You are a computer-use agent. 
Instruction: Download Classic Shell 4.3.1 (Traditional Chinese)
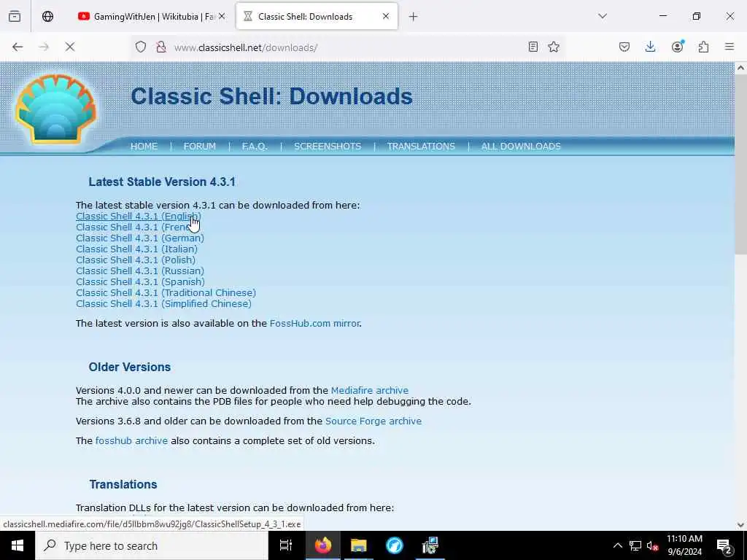click(x=166, y=293)
